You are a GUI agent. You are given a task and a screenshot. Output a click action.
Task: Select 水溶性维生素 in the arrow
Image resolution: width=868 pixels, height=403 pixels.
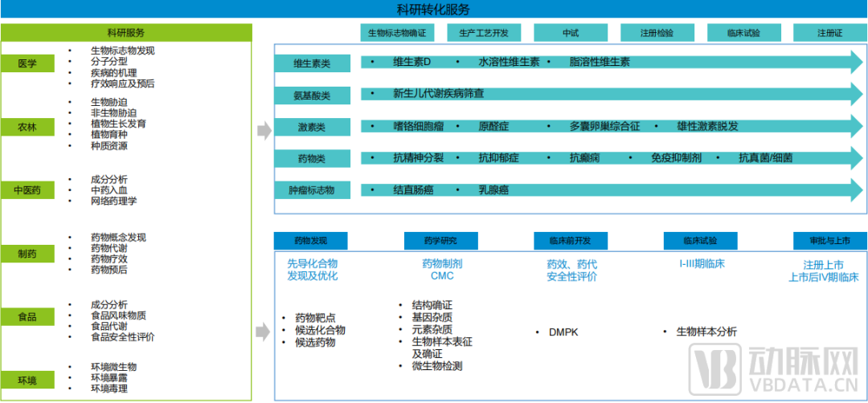[509, 62]
